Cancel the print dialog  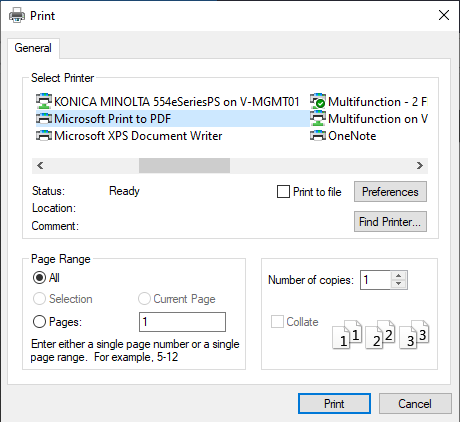[415, 404]
